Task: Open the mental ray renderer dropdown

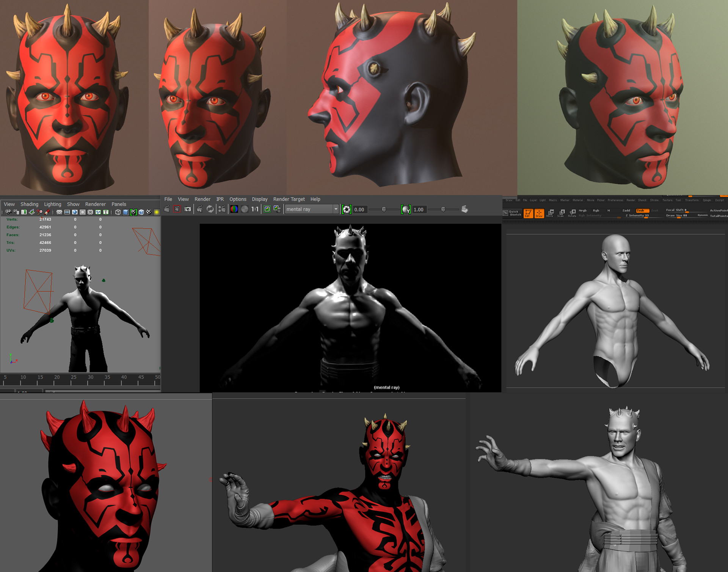Action: (x=312, y=209)
